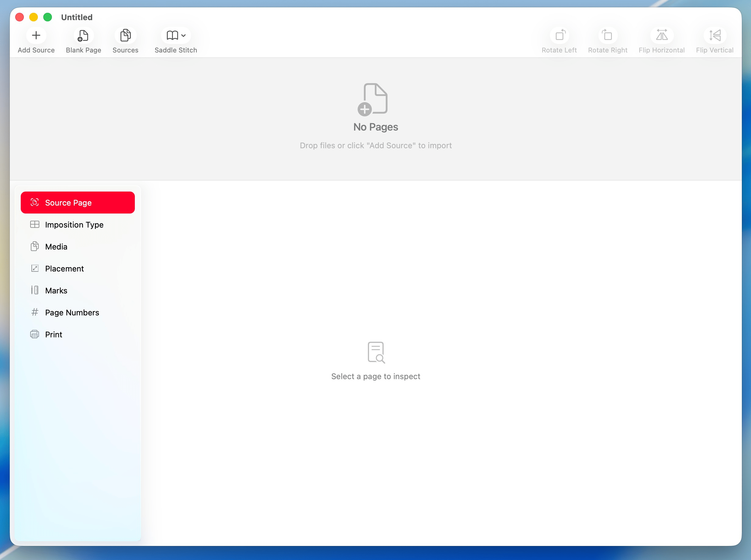The image size is (751, 560).
Task: Open the Page Numbers settings entry
Action: tap(72, 312)
